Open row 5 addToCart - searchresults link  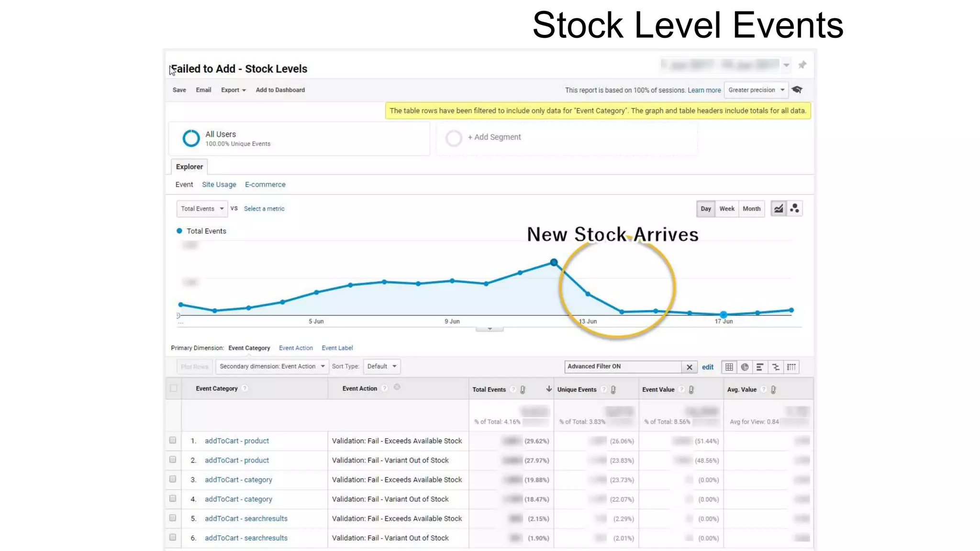coord(246,518)
